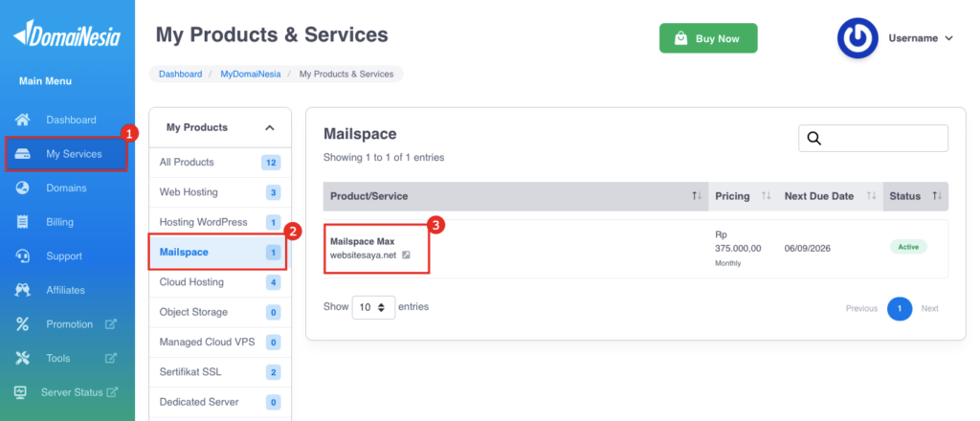The height and width of the screenshot is (421, 980).
Task: Select Object Storage category
Action: click(x=220, y=312)
